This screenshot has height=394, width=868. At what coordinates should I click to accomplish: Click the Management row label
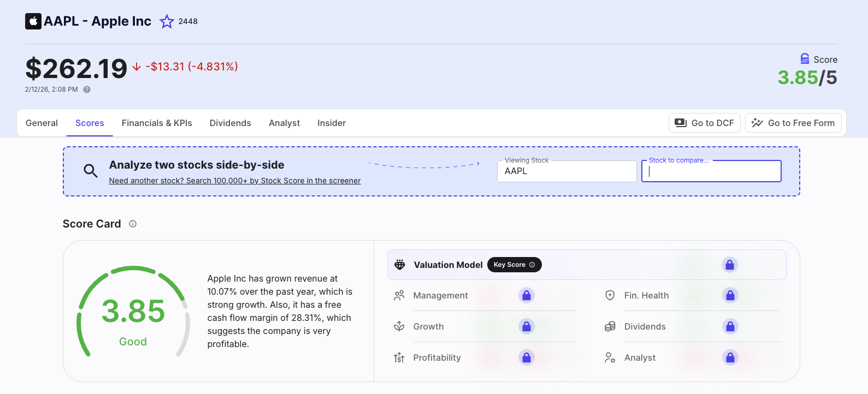(441, 295)
